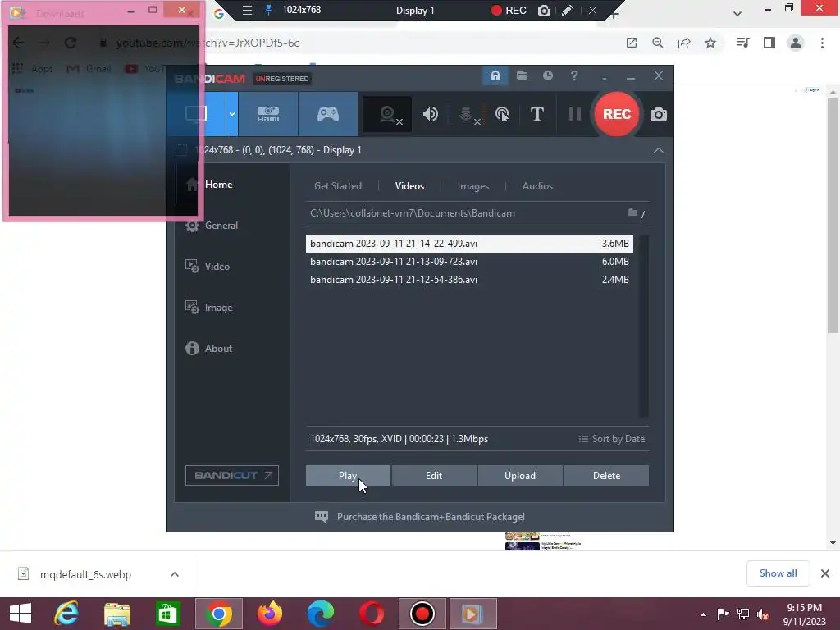Click the Play button

coord(348,475)
